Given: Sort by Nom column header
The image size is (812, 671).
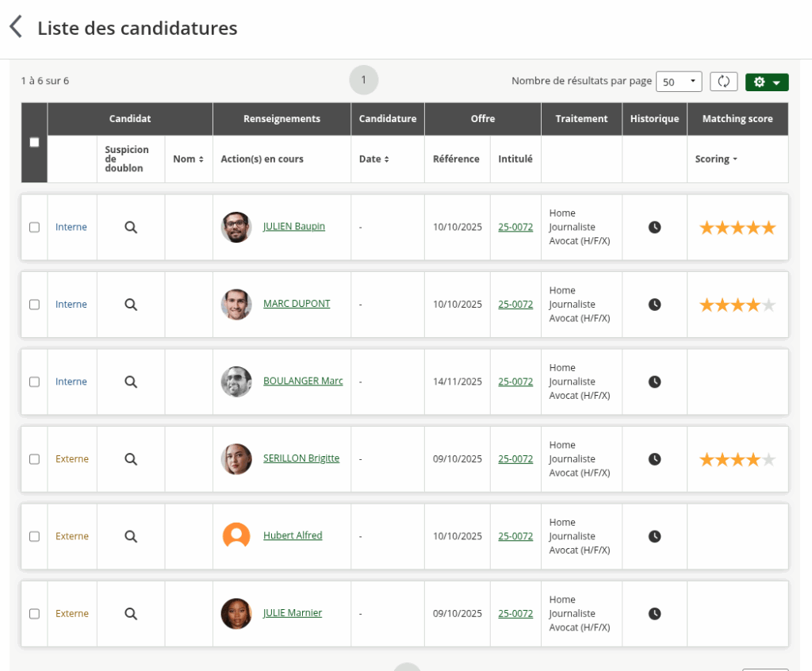Looking at the screenshot, I should pyautogui.click(x=188, y=159).
